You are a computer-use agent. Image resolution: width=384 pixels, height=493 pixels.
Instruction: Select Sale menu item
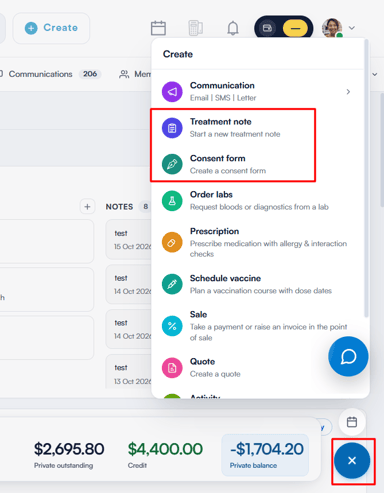tap(257, 326)
